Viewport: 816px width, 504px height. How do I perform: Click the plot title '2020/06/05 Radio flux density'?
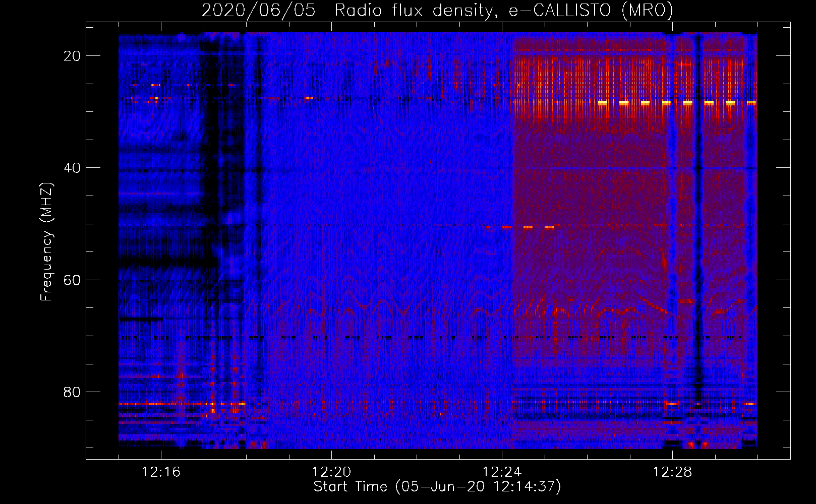coord(438,10)
